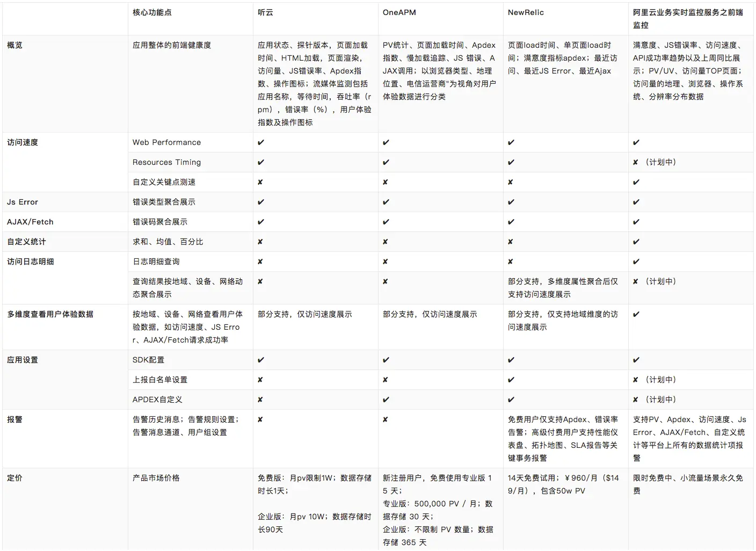The width and height of the screenshot is (756, 551).
Task: Click 听云 cross mark in 报警 row
Action: [260, 419]
